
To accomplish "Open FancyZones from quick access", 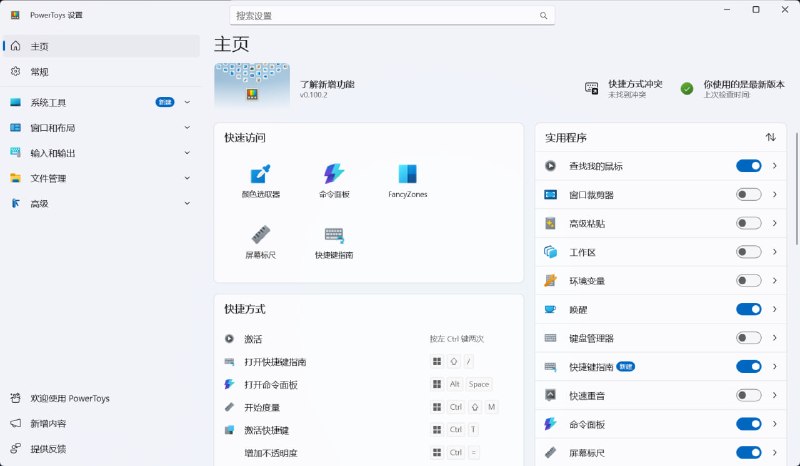I will [408, 174].
